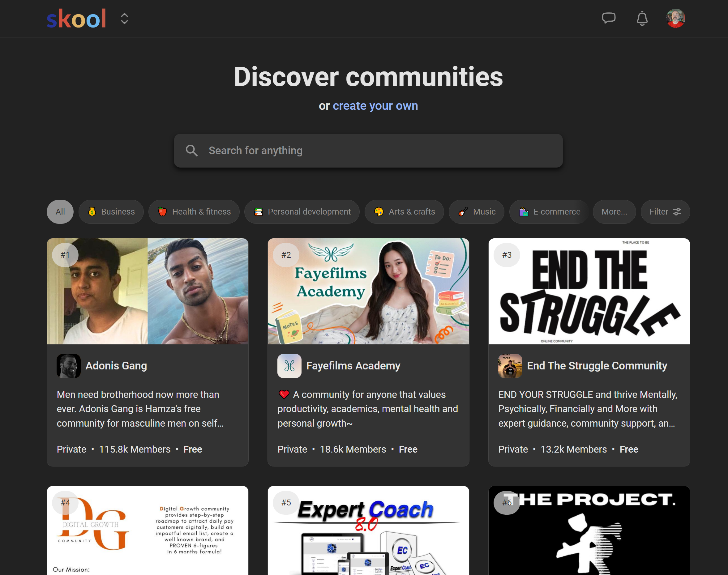
Task: Select the money bag Business icon
Action: (92, 211)
